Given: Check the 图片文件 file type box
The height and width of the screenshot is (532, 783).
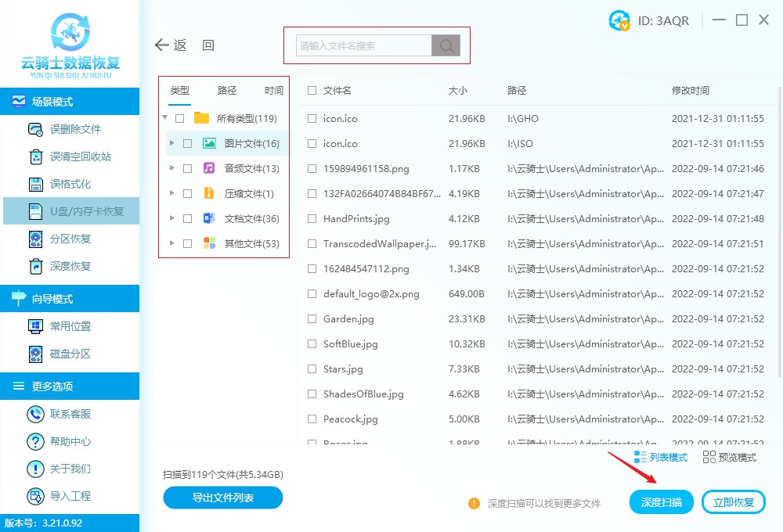Looking at the screenshot, I should tap(186, 143).
